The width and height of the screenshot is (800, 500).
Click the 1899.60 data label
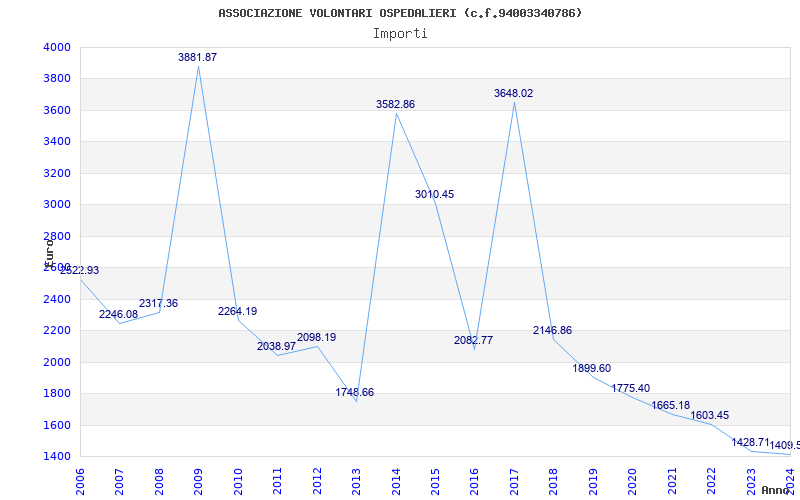[x=591, y=368]
